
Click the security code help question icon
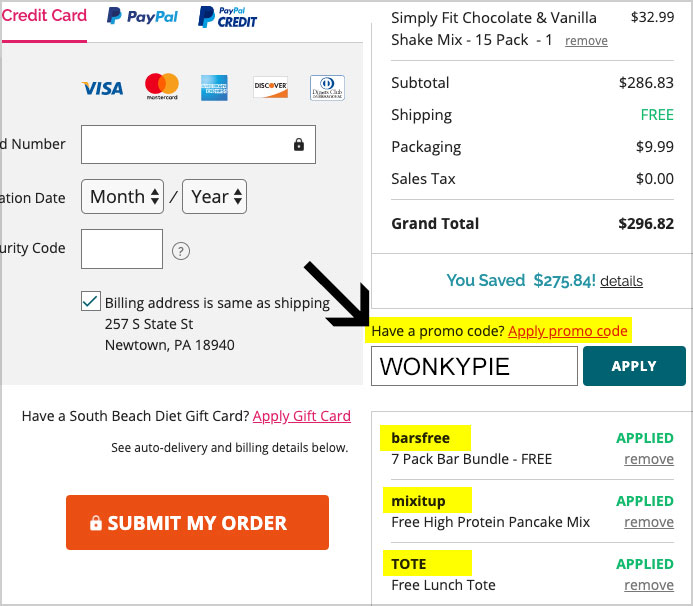[x=181, y=251]
